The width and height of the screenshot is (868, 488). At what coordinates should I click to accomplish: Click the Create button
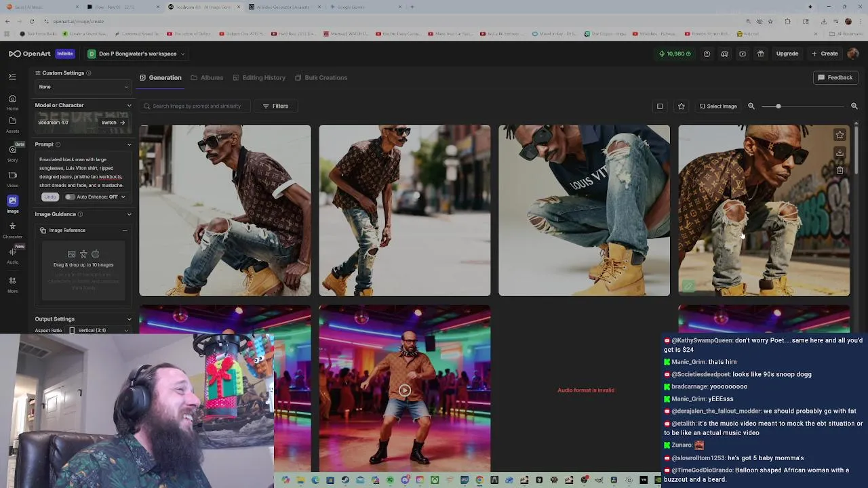coord(825,54)
